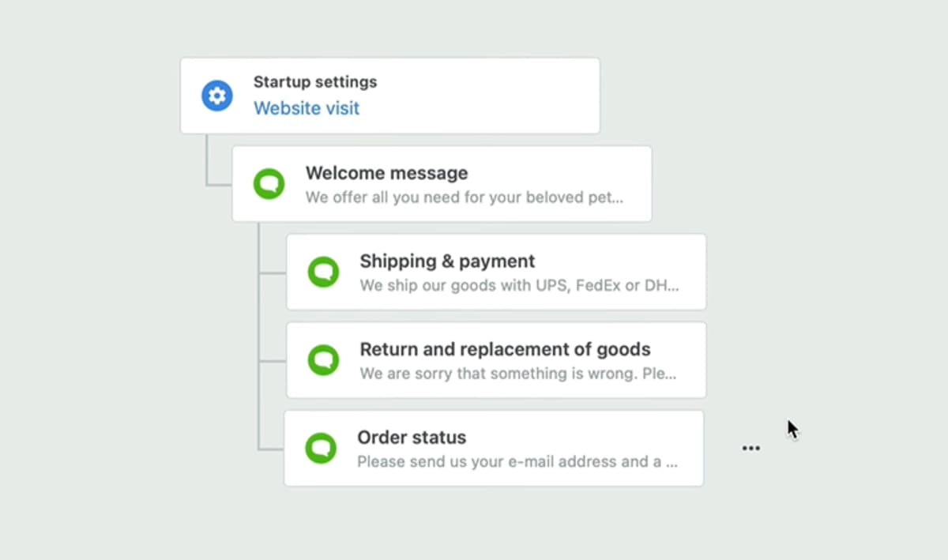The image size is (948, 560).
Task: Select Return and replacement of goods title
Action: click(x=506, y=349)
